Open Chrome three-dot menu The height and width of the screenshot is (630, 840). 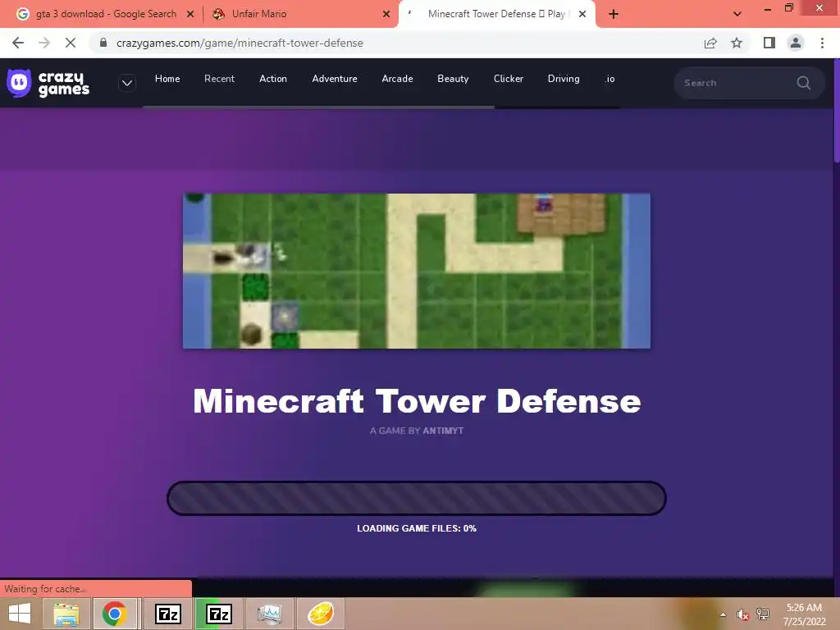tap(822, 43)
